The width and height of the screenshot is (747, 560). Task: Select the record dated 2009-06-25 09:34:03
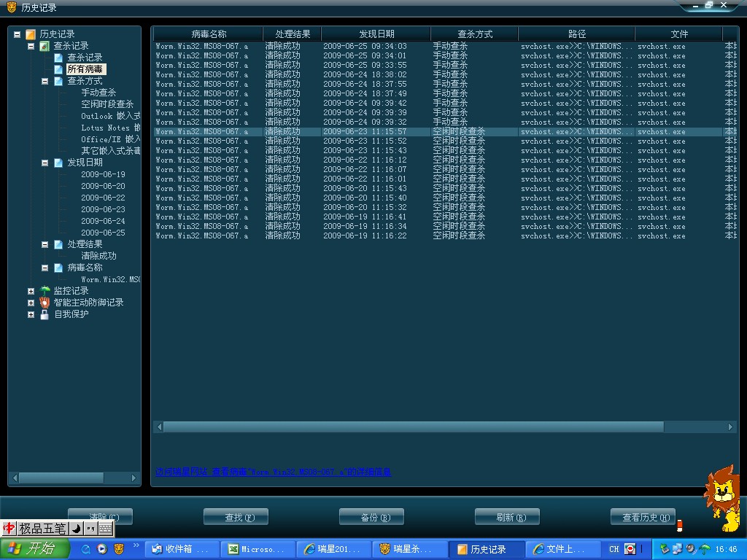coord(444,46)
